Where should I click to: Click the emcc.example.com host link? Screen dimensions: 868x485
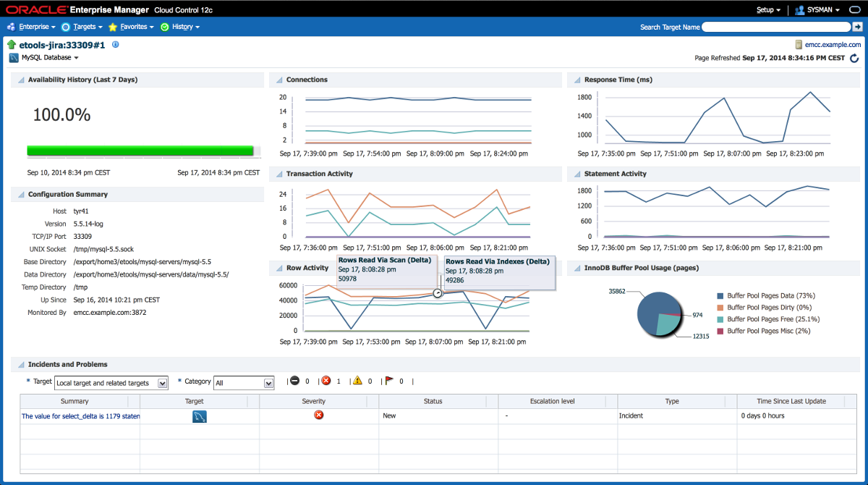point(833,45)
